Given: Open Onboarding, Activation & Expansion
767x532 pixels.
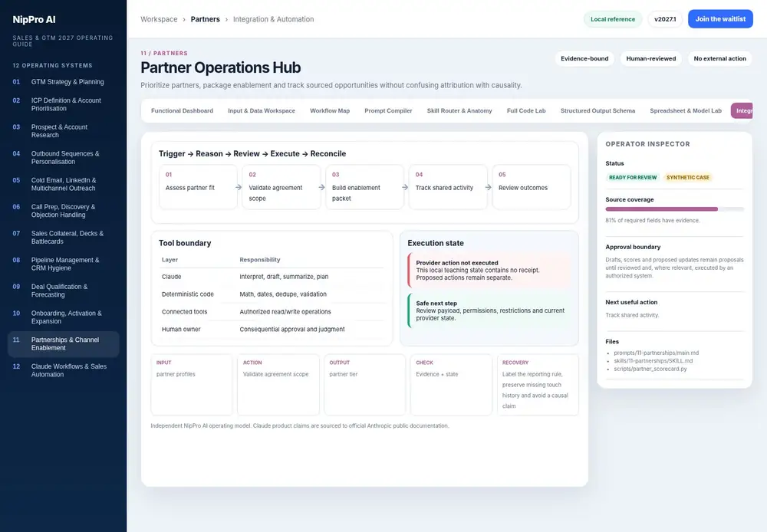Looking at the screenshot, I should click(64, 317).
